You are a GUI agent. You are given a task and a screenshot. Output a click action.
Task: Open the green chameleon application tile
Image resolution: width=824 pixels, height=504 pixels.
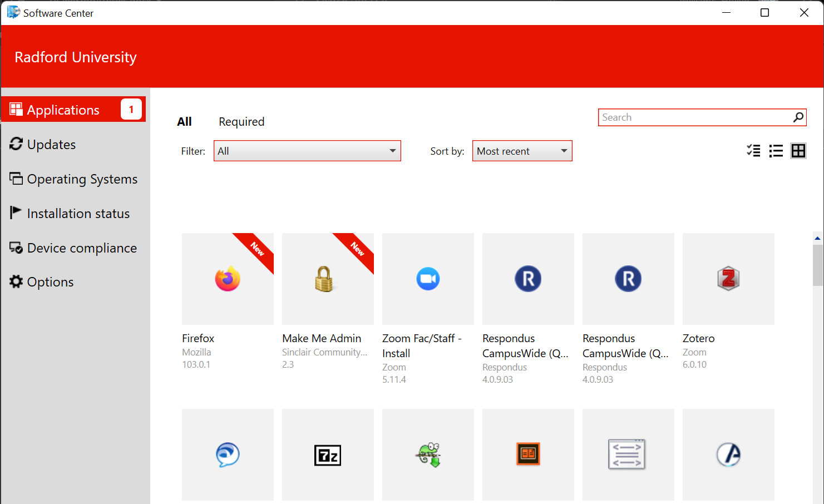point(428,454)
